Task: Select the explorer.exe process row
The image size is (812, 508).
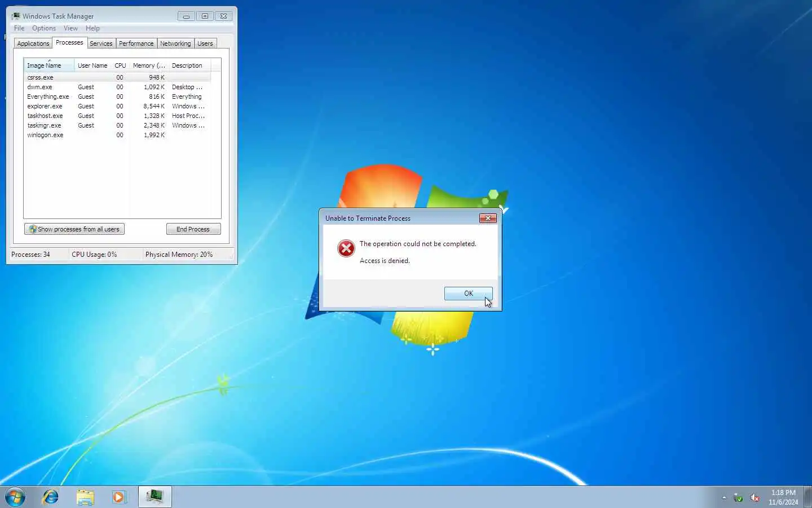Action: pyautogui.click(x=117, y=106)
